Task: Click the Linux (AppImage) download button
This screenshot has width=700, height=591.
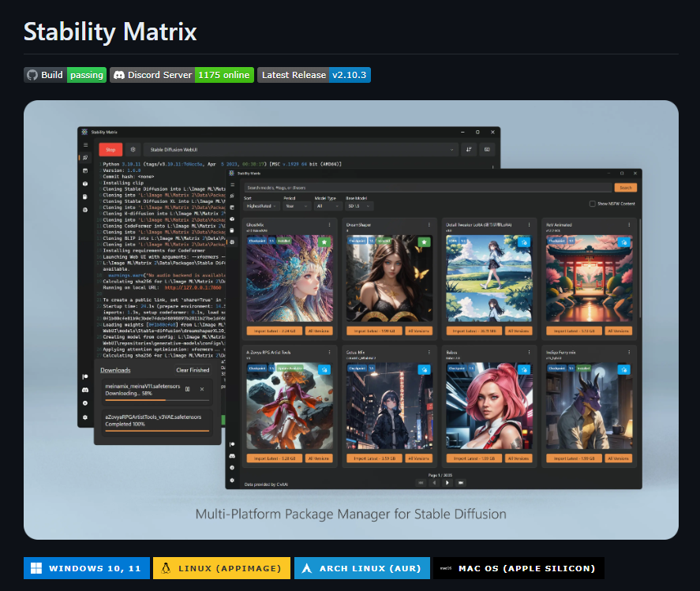Action: click(x=222, y=568)
